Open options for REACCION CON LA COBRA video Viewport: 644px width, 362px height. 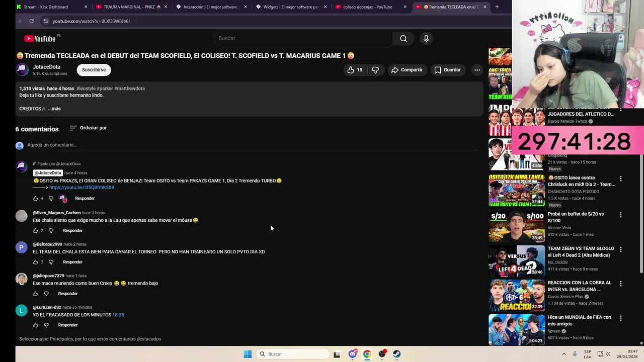point(620,284)
